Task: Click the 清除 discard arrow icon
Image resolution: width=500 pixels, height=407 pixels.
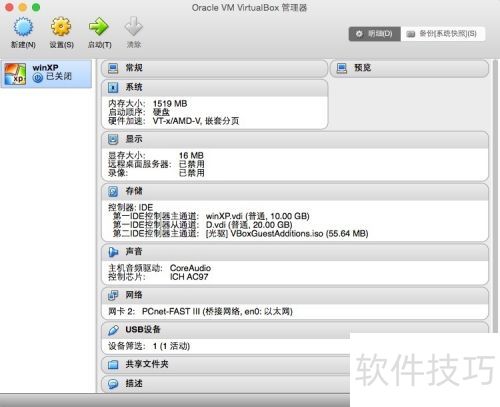Action: coord(134,26)
